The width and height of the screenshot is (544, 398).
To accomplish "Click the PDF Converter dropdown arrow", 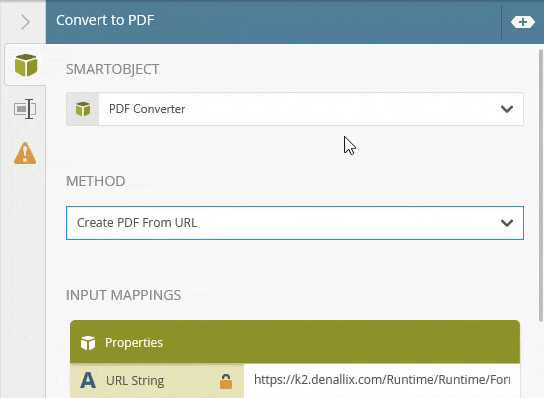I will click(507, 109).
